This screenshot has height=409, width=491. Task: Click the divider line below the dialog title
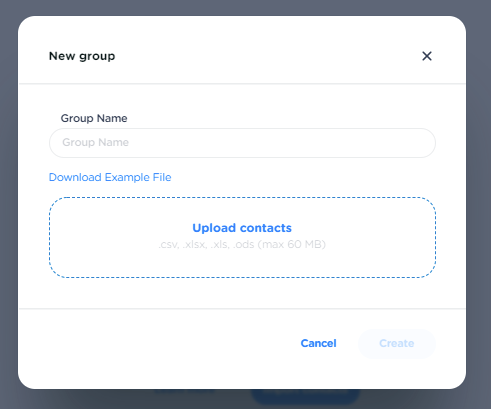242,84
